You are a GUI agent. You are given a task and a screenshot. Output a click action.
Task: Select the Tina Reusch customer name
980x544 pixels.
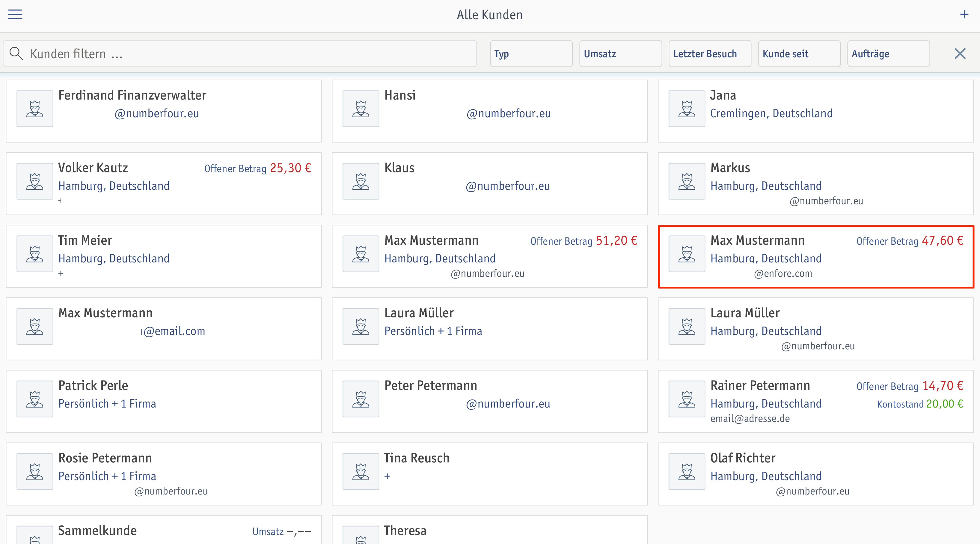[417, 458]
